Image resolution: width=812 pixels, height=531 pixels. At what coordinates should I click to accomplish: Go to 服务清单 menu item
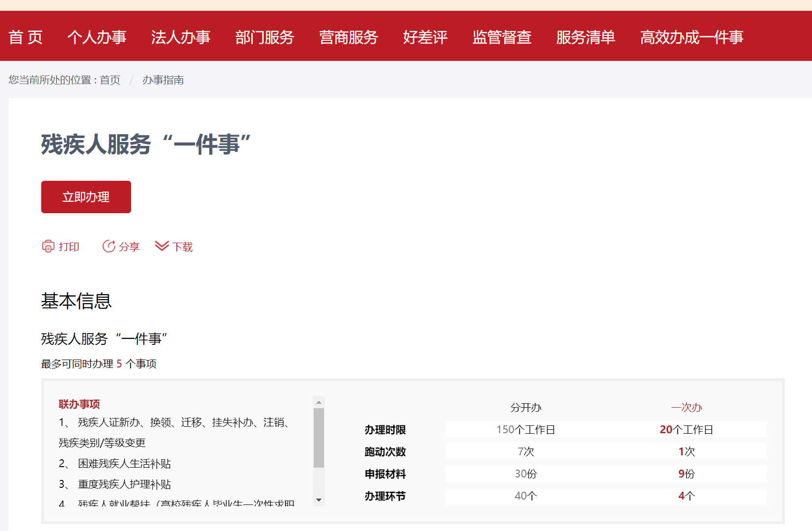[586, 37]
